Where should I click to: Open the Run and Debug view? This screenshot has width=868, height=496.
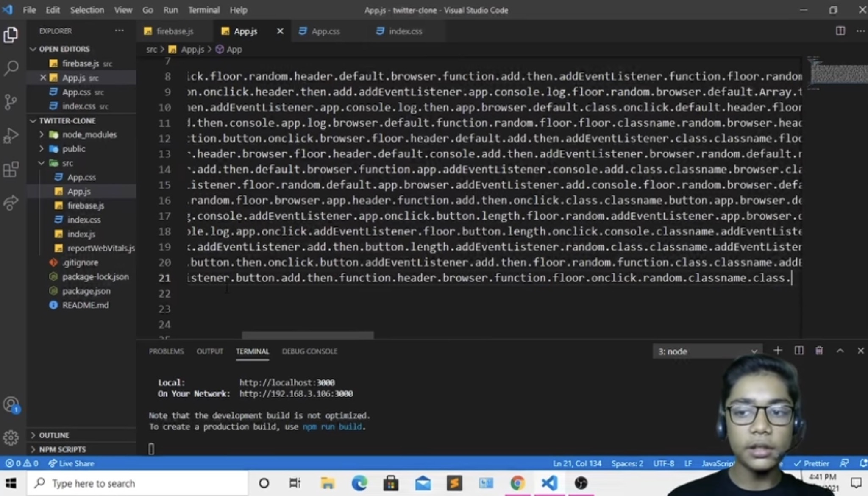click(x=11, y=136)
